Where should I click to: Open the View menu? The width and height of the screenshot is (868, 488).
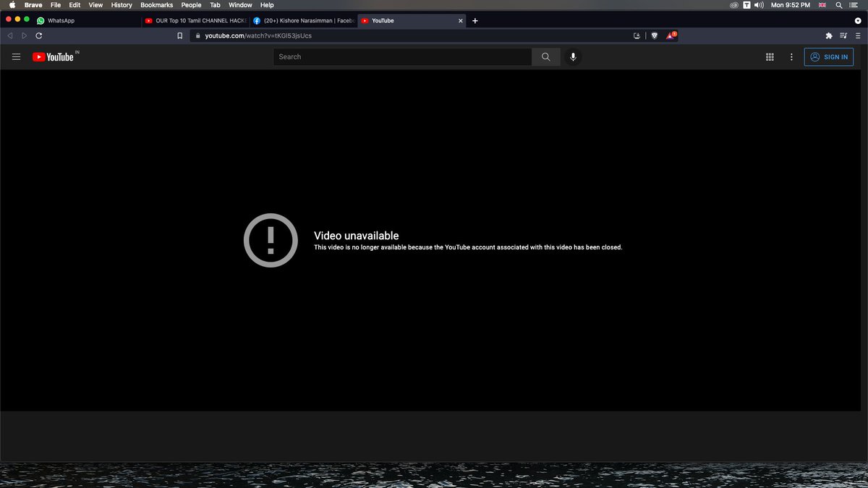[95, 5]
